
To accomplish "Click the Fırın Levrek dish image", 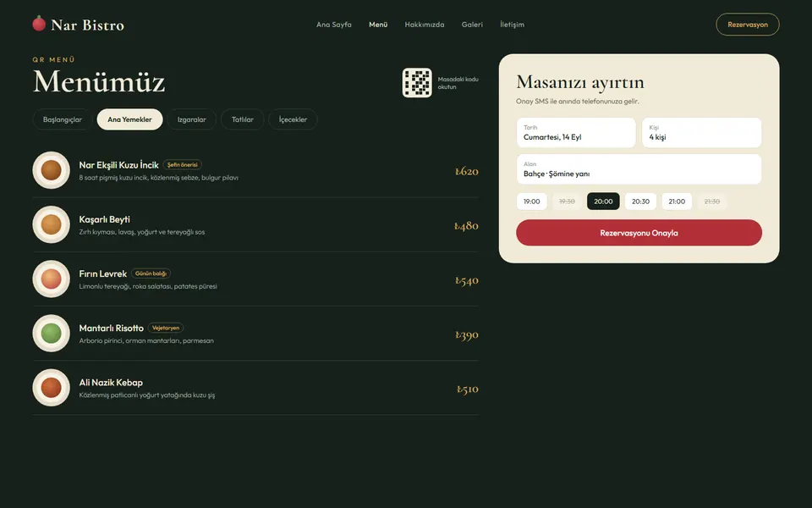I will pyautogui.click(x=52, y=279).
